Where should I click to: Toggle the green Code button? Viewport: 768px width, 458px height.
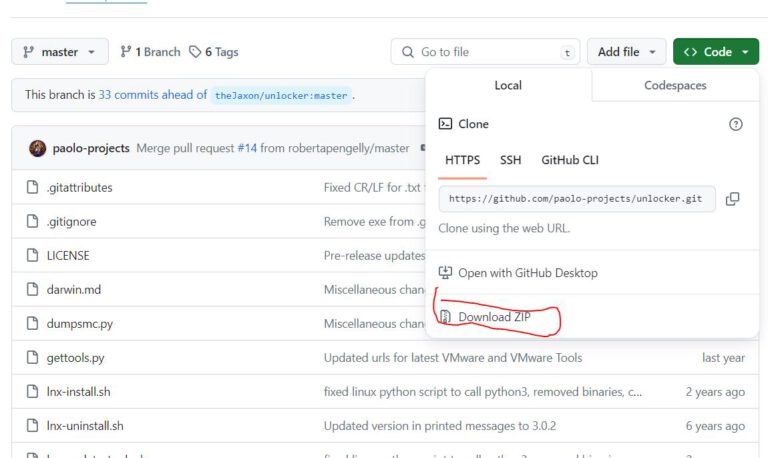(x=716, y=52)
